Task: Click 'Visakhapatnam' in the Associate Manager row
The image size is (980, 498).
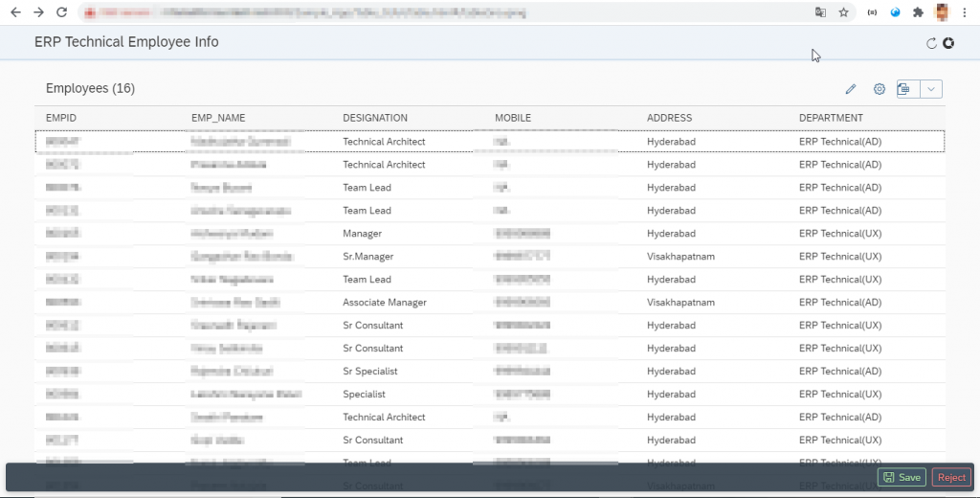Action: pyautogui.click(x=680, y=303)
